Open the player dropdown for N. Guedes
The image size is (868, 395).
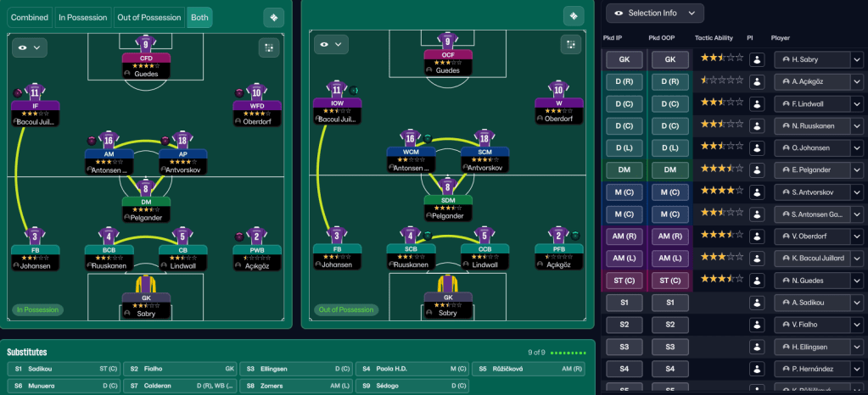click(x=857, y=280)
